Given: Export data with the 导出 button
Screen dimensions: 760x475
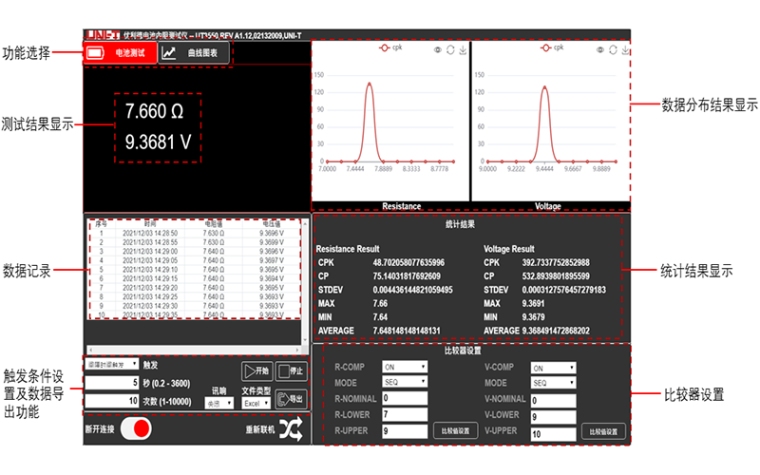Looking at the screenshot, I should (291, 399).
